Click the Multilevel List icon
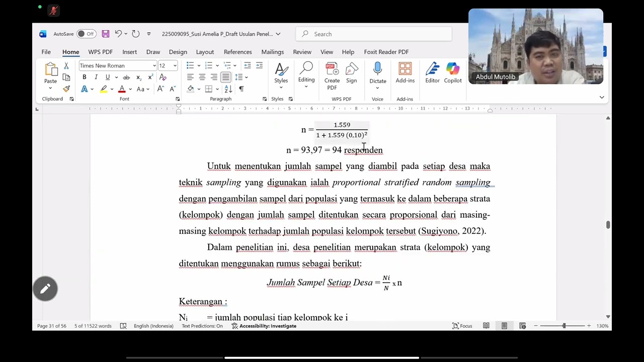Screen dimensions: 644x362 [227, 66]
